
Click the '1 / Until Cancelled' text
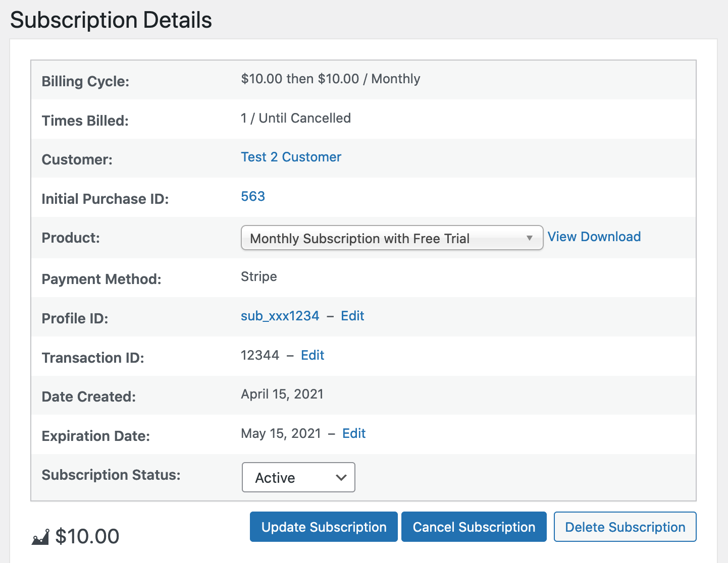(296, 119)
